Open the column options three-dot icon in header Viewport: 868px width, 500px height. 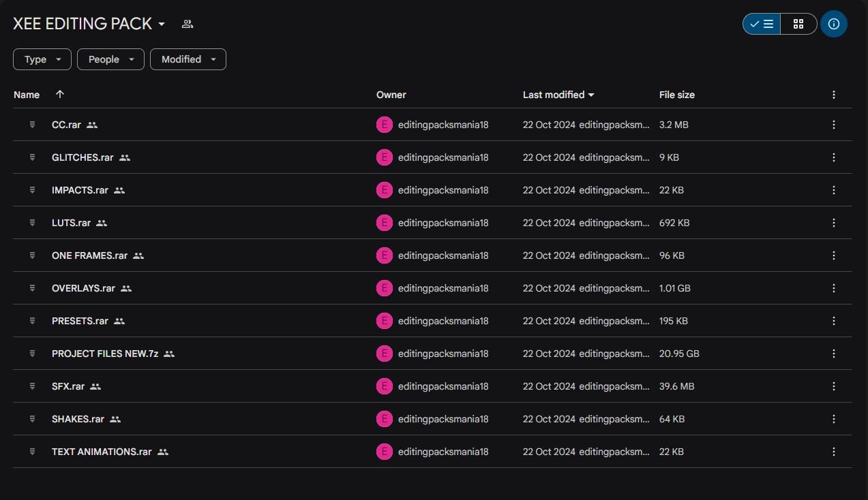coord(833,95)
